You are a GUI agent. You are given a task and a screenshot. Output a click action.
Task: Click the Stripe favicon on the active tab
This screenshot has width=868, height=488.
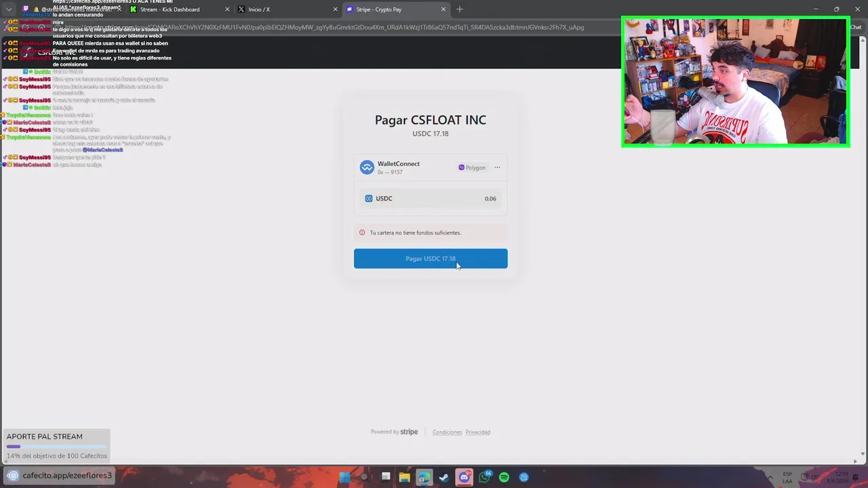pos(350,9)
